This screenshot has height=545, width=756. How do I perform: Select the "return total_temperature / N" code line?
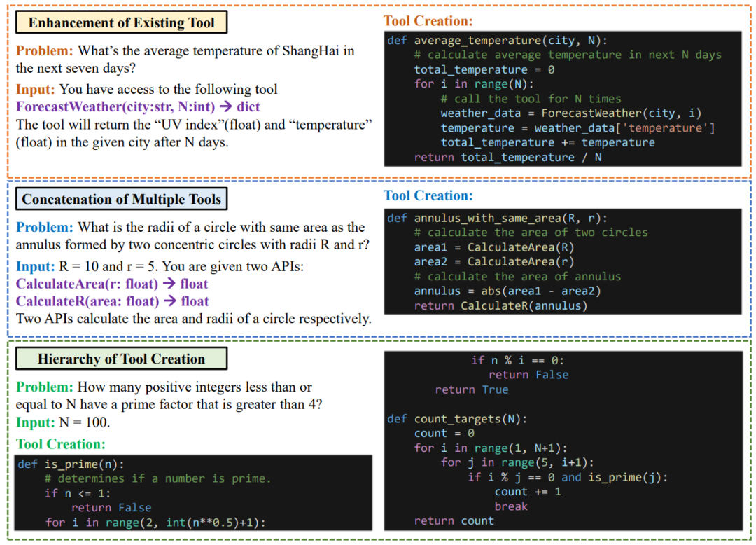point(507,157)
